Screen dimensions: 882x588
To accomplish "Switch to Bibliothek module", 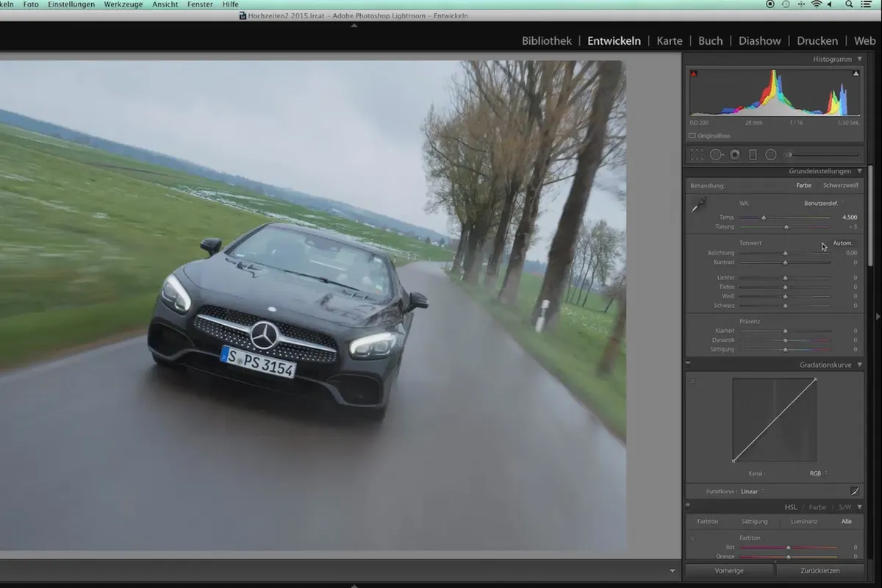I will tap(546, 41).
